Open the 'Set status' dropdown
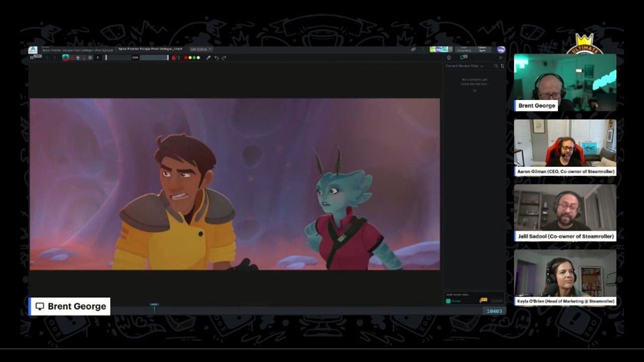 tap(201, 49)
